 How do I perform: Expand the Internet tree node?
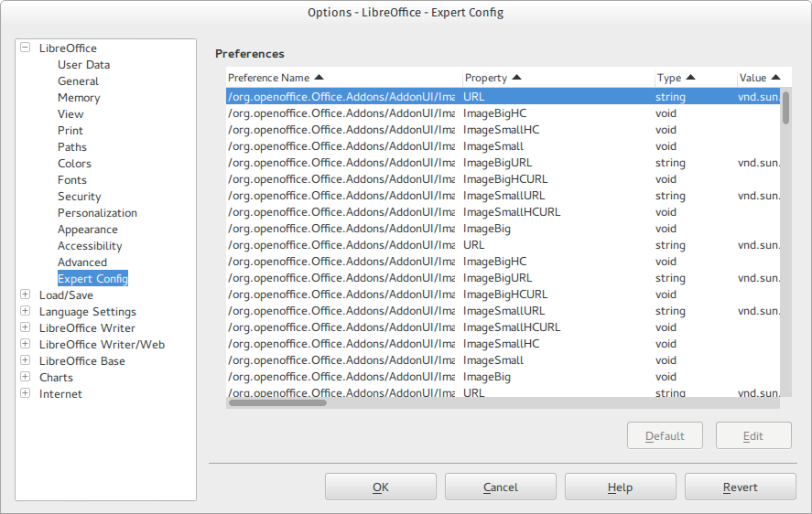pos(26,394)
